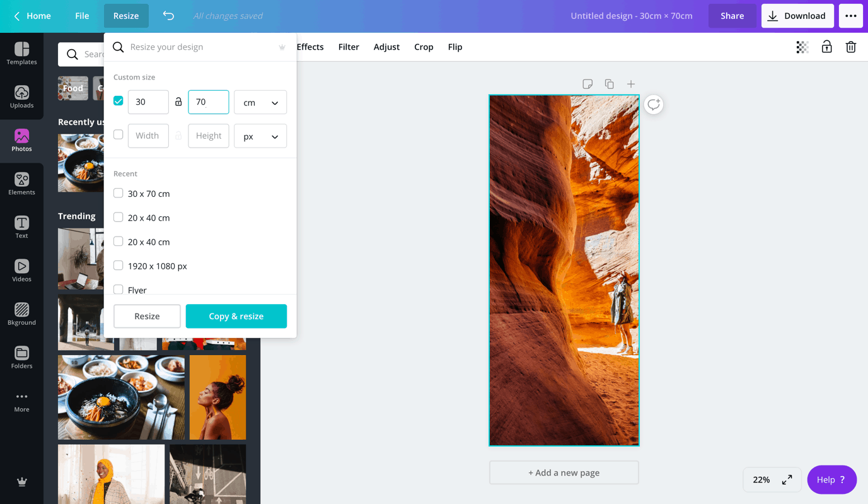Screen dimensions: 868x504
Task: Select the orange portrait photo thumbnail
Action: 217,397
